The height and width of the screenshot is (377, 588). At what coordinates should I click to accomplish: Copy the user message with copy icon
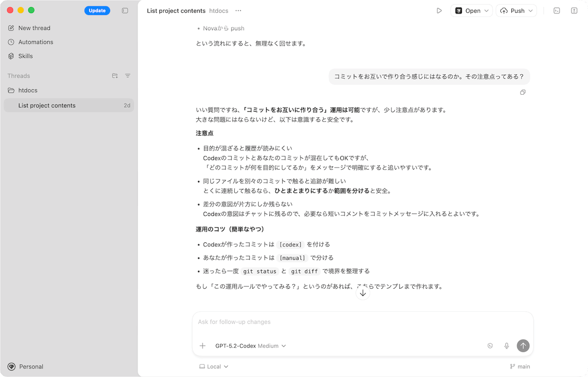coord(523,92)
